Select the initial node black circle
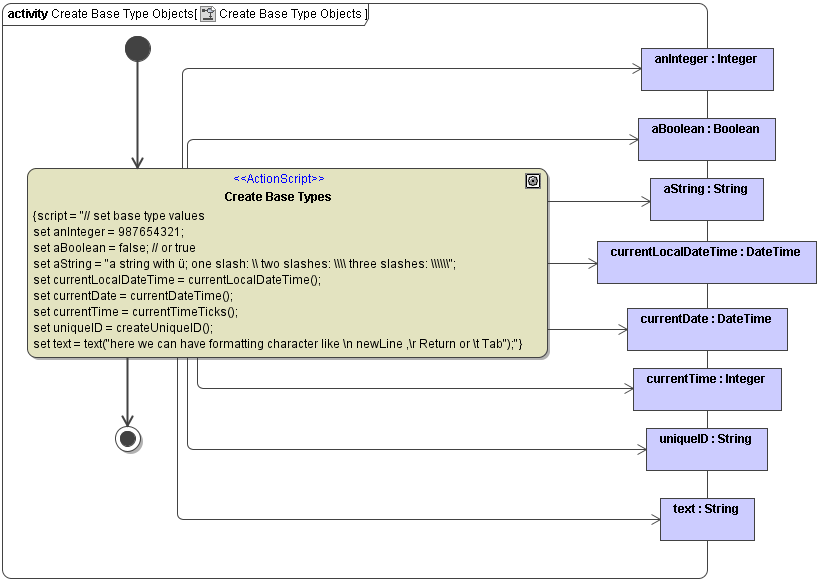The height and width of the screenshot is (583, 820). 137,47
